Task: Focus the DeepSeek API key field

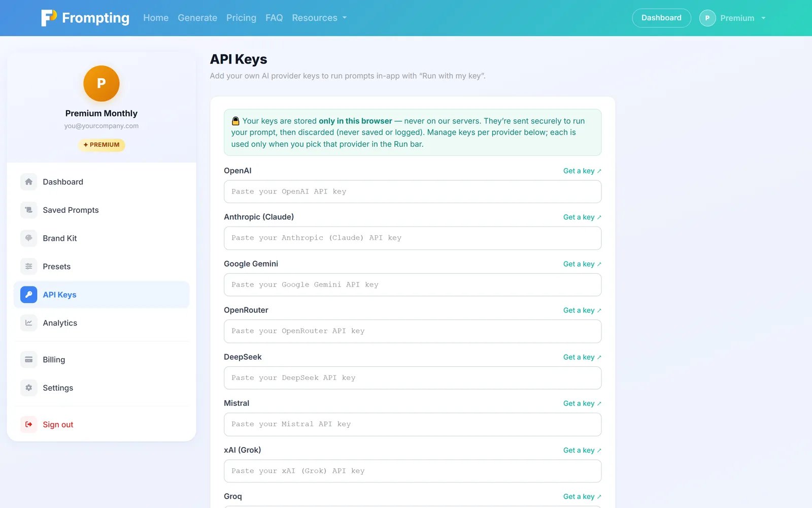Action: (x=413, y=378)
